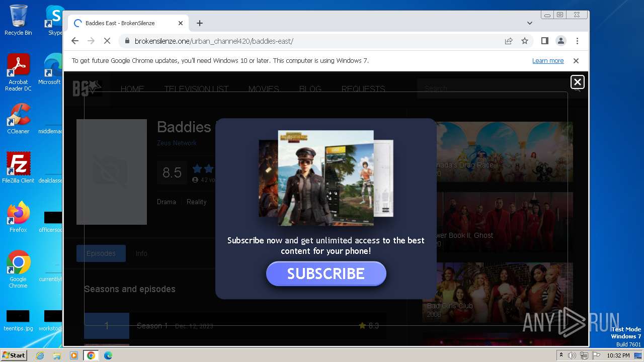Viewport: 644px width, 362px height.
Task: Open Windows Media Player from taskbar
Action: [74, 355]
